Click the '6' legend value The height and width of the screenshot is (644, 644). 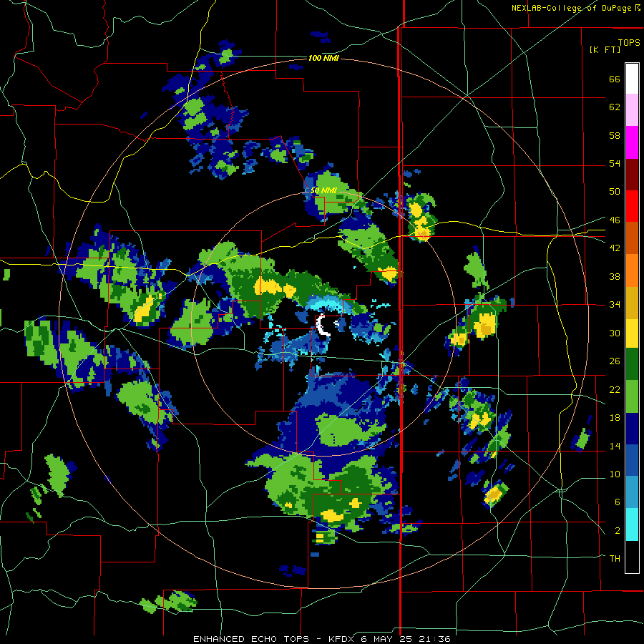tap(618, 502)
